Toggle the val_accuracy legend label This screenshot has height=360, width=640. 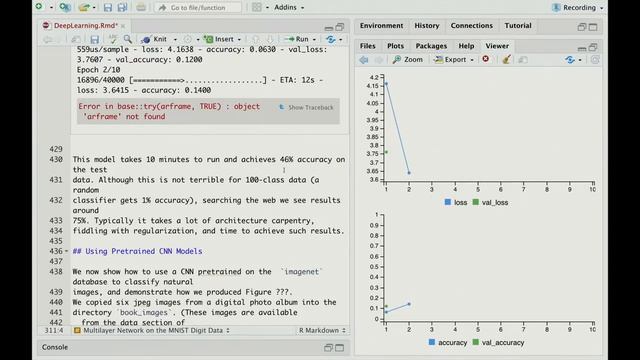coord(503,343)
